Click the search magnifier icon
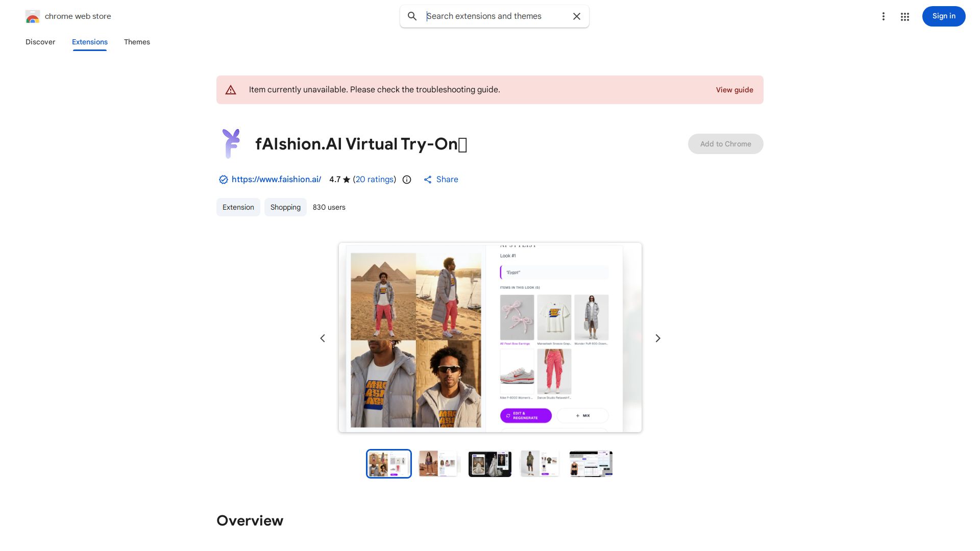980x551 pixels. point(412,16)
